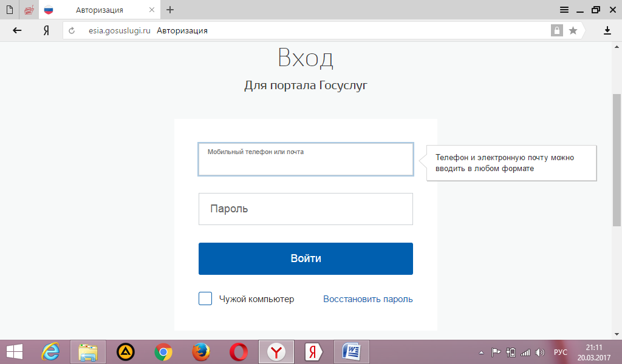Click the Для портала Госуслуг subtitle

[306, 85]
